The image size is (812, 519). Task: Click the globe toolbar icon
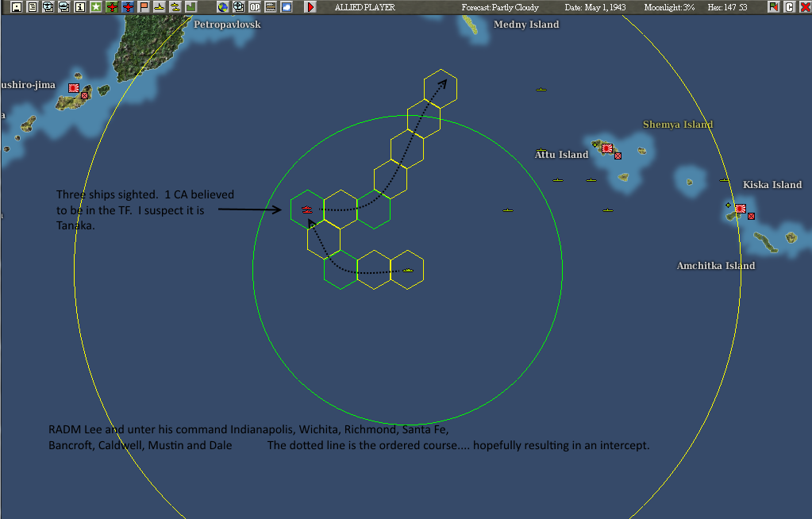(223, 6)
